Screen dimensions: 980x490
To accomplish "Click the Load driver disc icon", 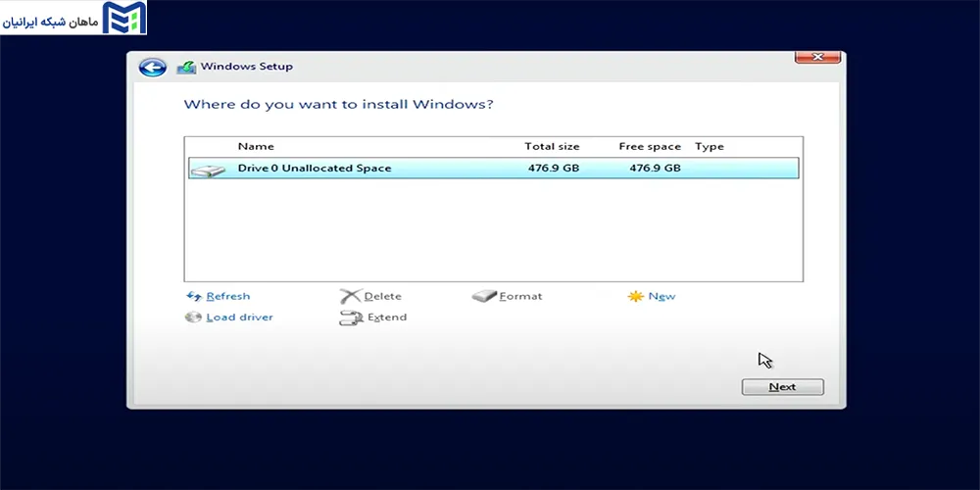I will pyautogui.click(x=194, y=317).
